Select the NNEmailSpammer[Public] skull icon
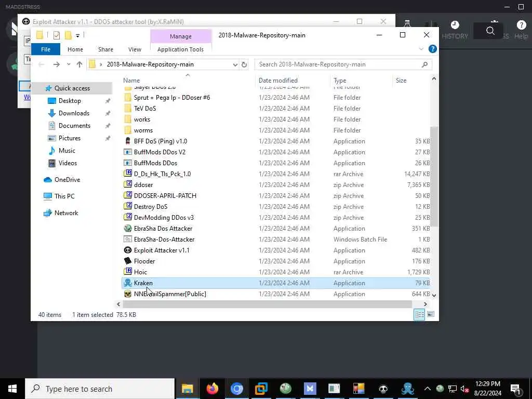 coord(128,294)
